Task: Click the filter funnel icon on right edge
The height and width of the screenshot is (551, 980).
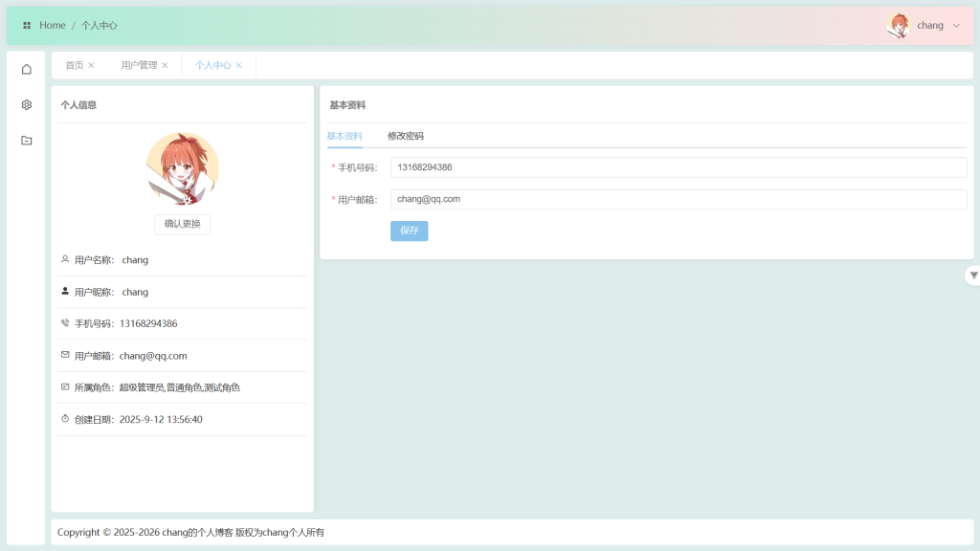Action: [973, 275]
